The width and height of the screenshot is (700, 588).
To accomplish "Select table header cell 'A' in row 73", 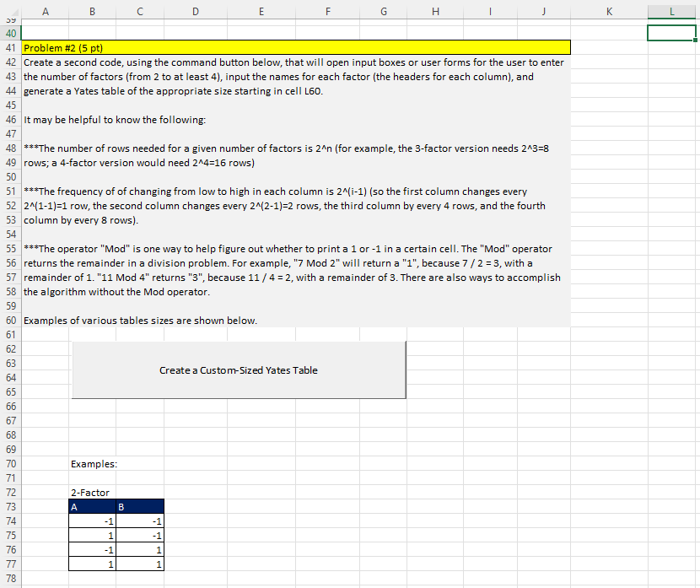I will pos(93,507).
